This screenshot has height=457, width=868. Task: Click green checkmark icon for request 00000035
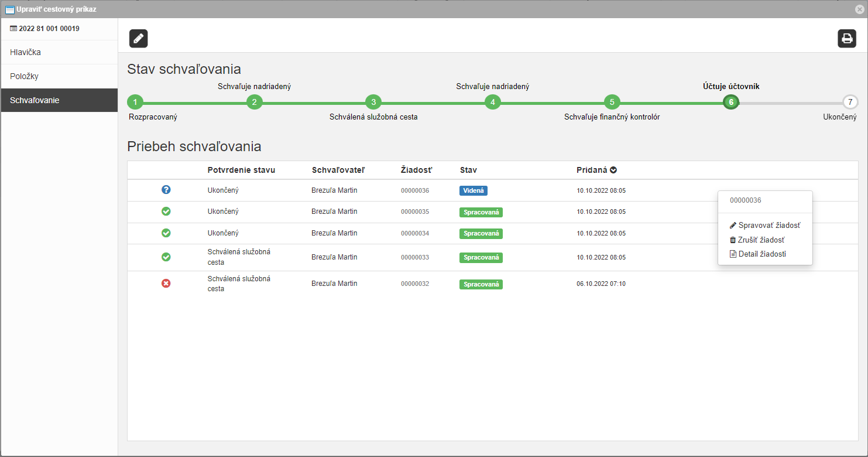(x=166, y=212)
